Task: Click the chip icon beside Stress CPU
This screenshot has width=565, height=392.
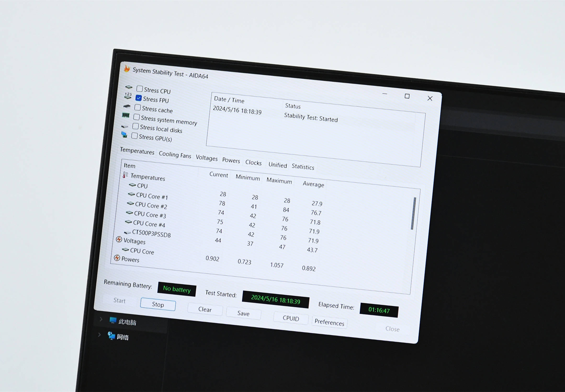Action: [x=129, y=87]
